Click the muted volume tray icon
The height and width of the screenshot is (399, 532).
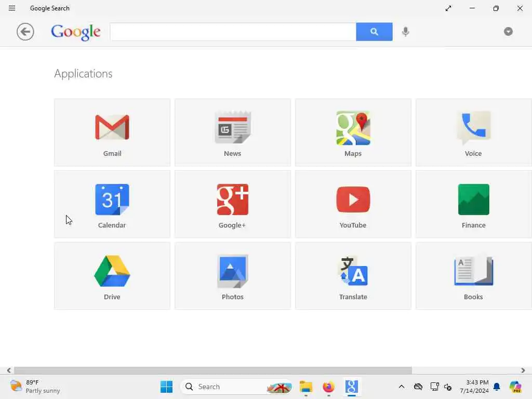pos(448,387)
